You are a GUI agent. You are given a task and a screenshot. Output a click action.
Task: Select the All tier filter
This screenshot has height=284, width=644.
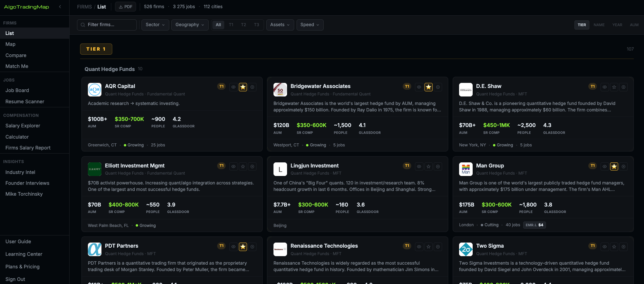(218, 25)
